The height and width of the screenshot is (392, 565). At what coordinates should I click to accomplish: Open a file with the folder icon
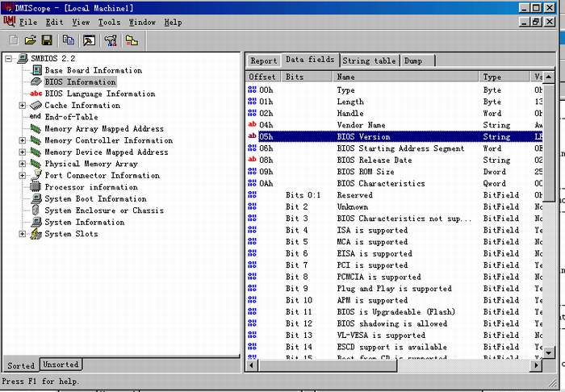pos(31,40)
